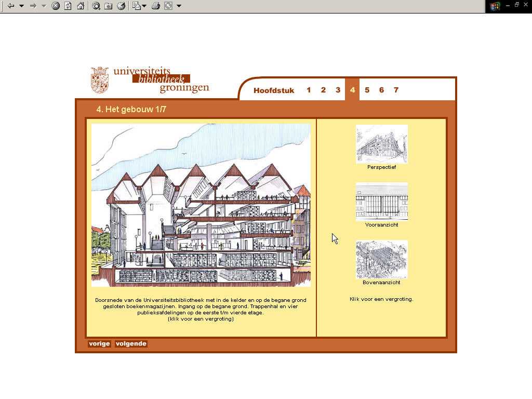Enlarge the Bovenaanzicht drawing thumbnail
The image size is (532, 399).
pos(382,260)
